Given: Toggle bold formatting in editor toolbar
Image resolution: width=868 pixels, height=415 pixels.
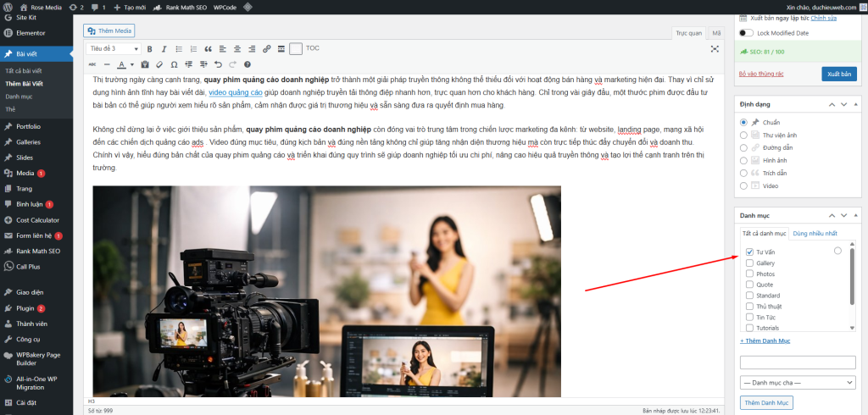Looking at the screenshot, I should point(149,48).
